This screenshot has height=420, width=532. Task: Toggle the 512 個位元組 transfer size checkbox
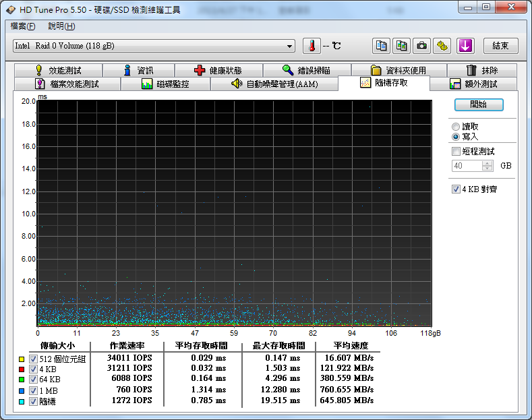pos(33,359)
